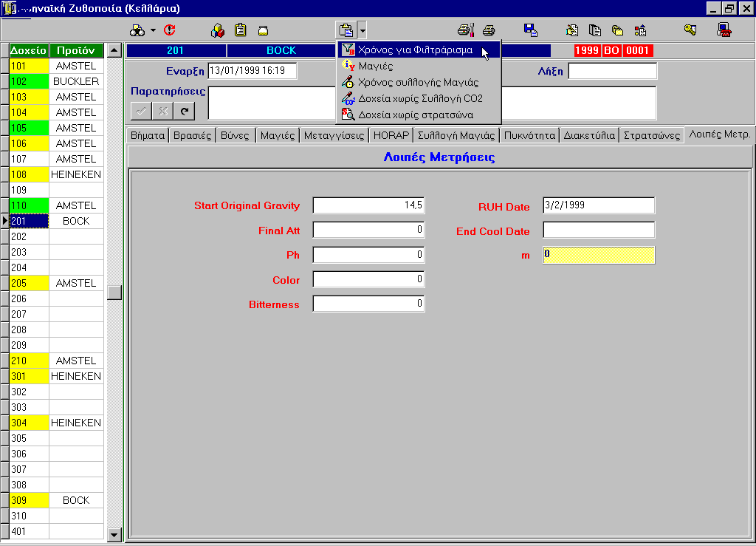756x546 pixels.
Task: Click the yellow 'm' input field
Action: point(598,255)
